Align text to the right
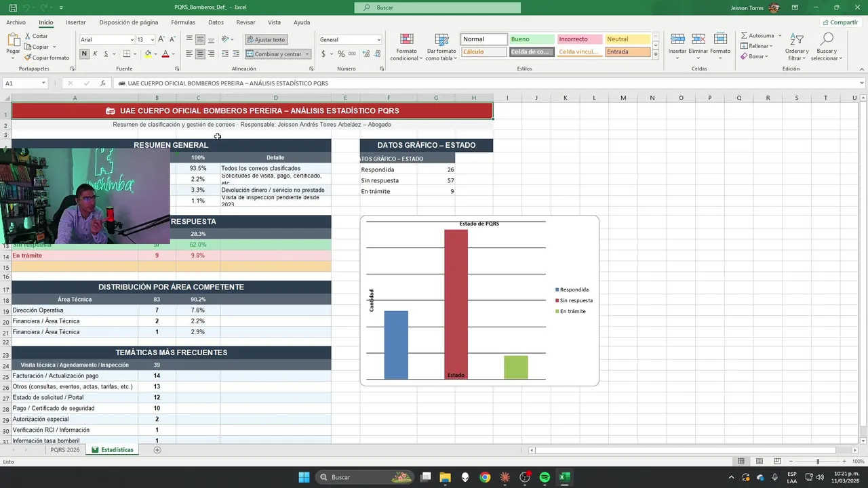Screen dimensions: 868x488 [x=211, y=54]
